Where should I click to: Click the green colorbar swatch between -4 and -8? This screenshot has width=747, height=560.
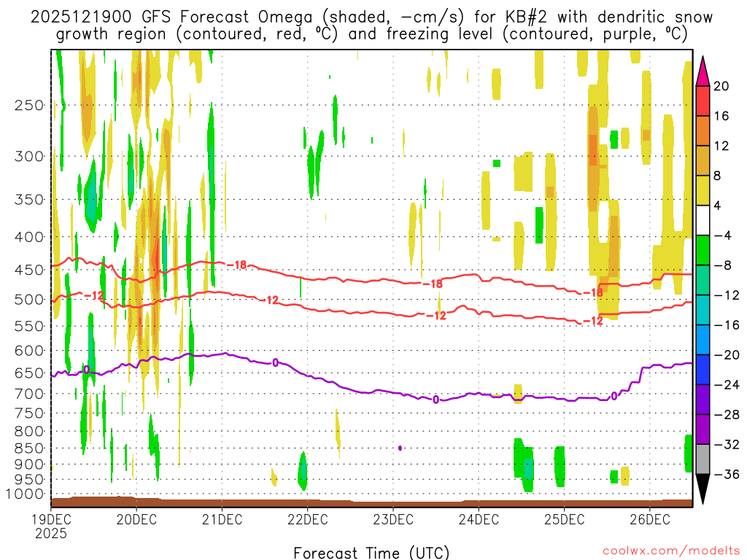click(x=703, y=251)
